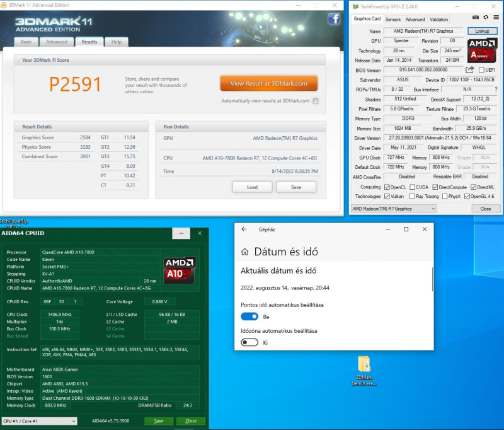Close the AIDA64 CPUID window
The width and height of the screenshot is (504, 430).
[200, 233]
